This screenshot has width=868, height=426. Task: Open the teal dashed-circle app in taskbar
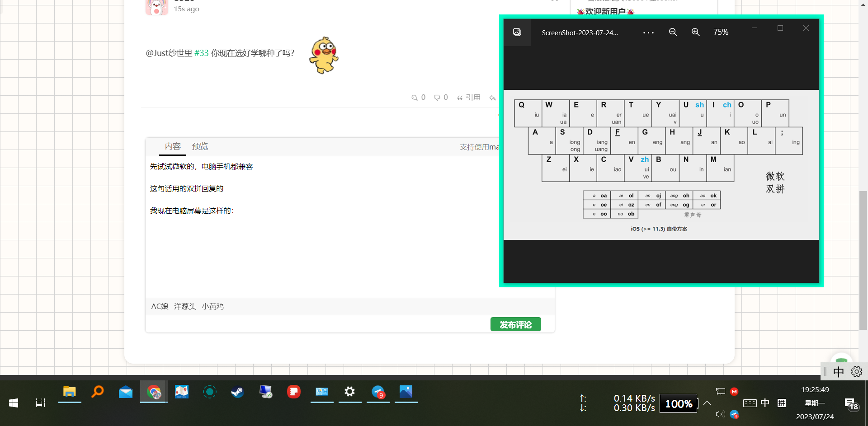click(x=210, y=392)
